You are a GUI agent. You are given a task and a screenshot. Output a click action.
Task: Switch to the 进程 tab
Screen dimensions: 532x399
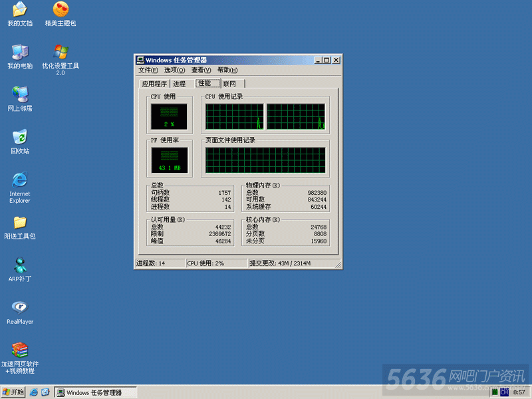[x=180, y=84]
